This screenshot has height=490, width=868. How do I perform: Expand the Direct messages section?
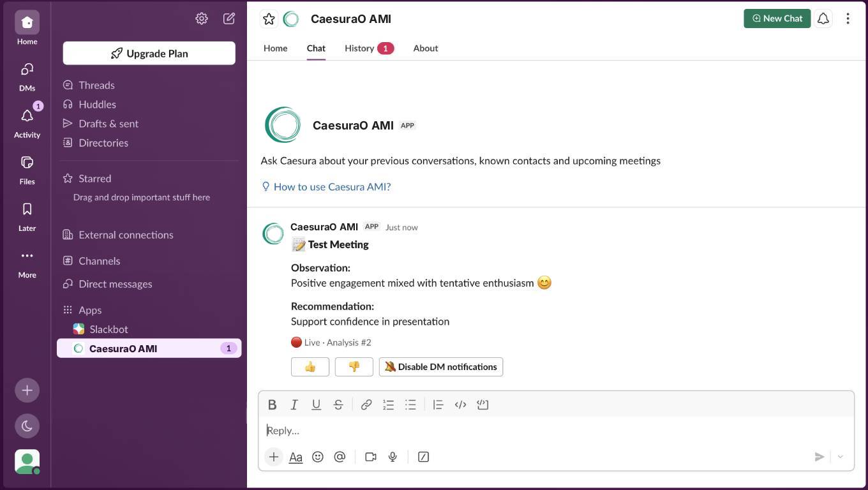point(115,284)
